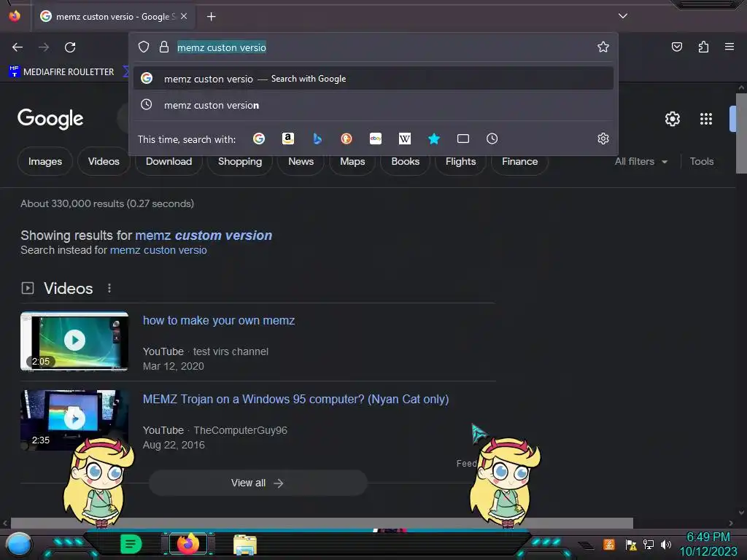Search this time with DuckDuckGo icon

[347, 139]
